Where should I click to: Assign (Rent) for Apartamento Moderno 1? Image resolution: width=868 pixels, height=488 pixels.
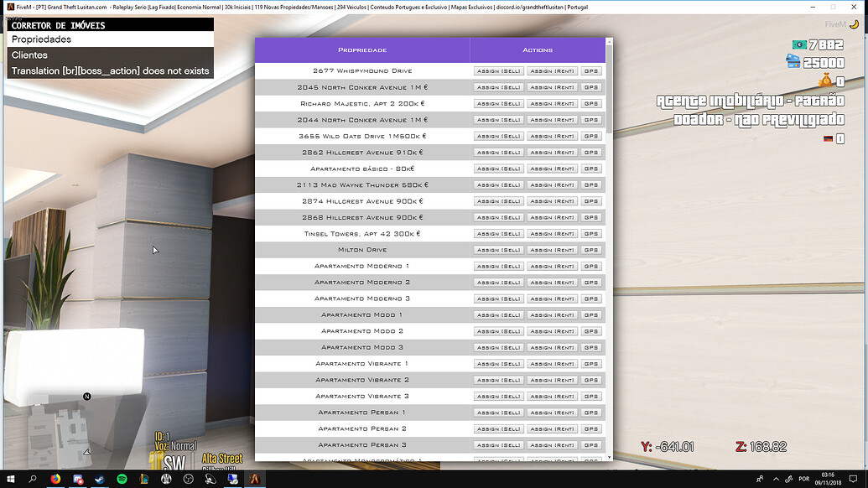(x=553, y=266)
